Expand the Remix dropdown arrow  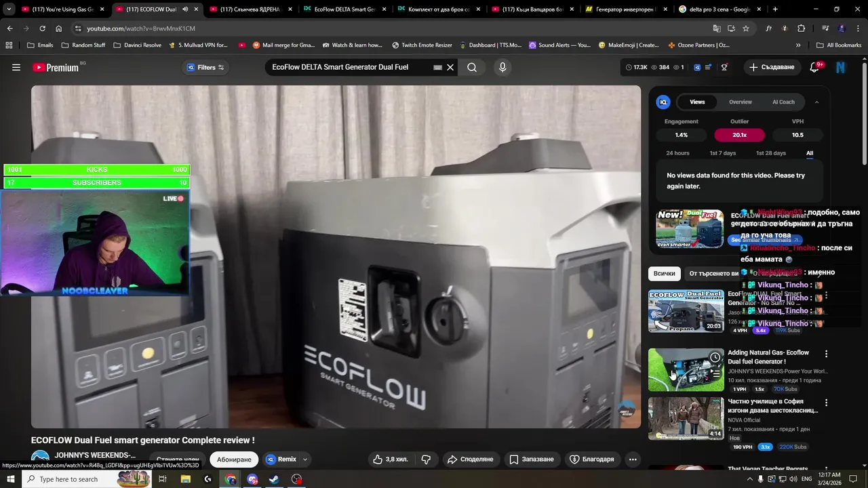(x=305, y=459)
